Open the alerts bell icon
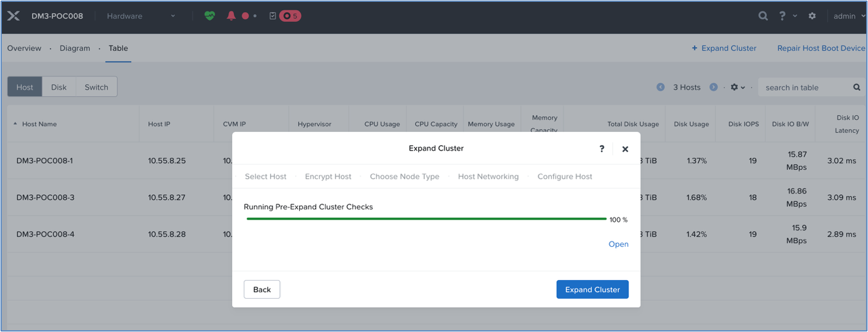 231,16
